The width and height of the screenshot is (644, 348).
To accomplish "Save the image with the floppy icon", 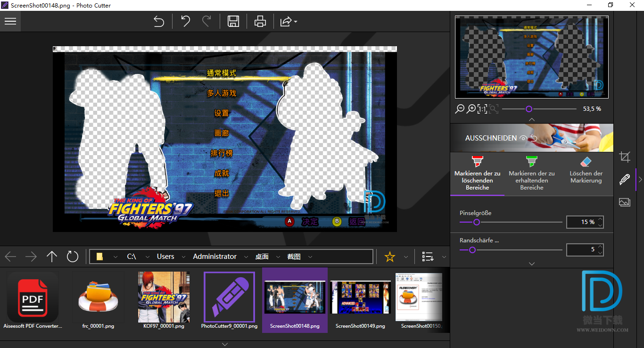I will pos(233,21).
